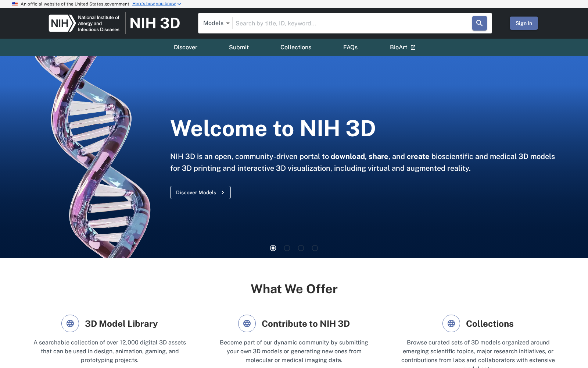Click the Discover Models button

tap(200, 192)
